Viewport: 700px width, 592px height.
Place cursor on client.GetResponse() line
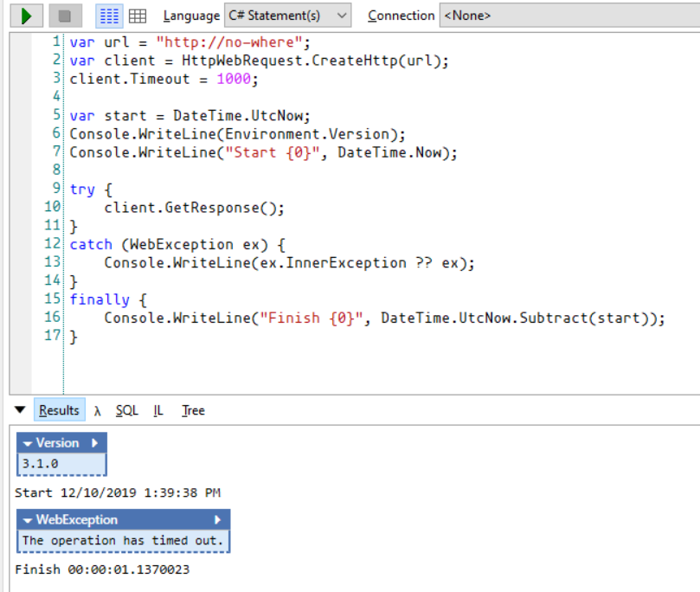[194, 208]
